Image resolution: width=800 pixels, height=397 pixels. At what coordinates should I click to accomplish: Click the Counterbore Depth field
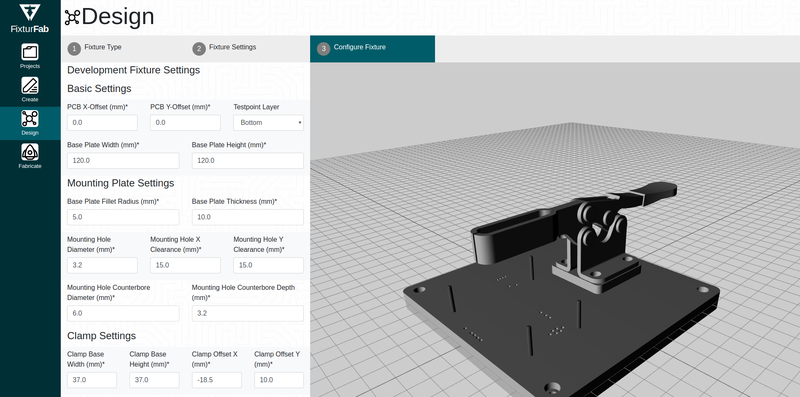(247, 313)
